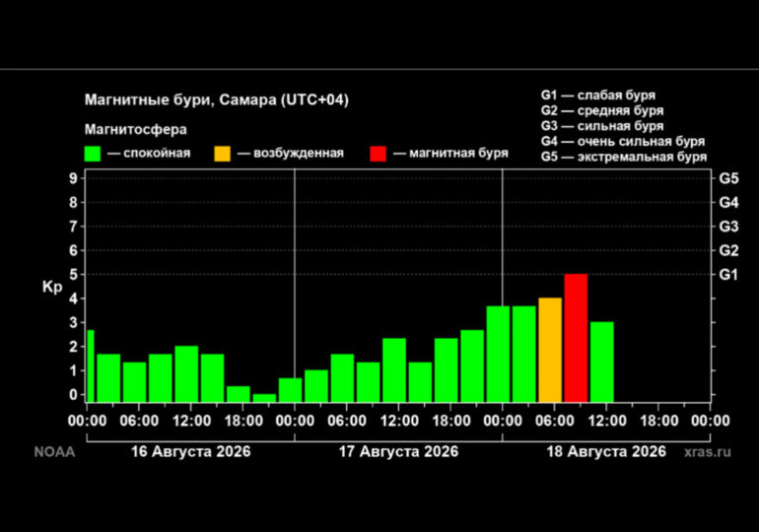
Task: Click the '17 Августа 2026' date label
Action: [x=398, y=452]
